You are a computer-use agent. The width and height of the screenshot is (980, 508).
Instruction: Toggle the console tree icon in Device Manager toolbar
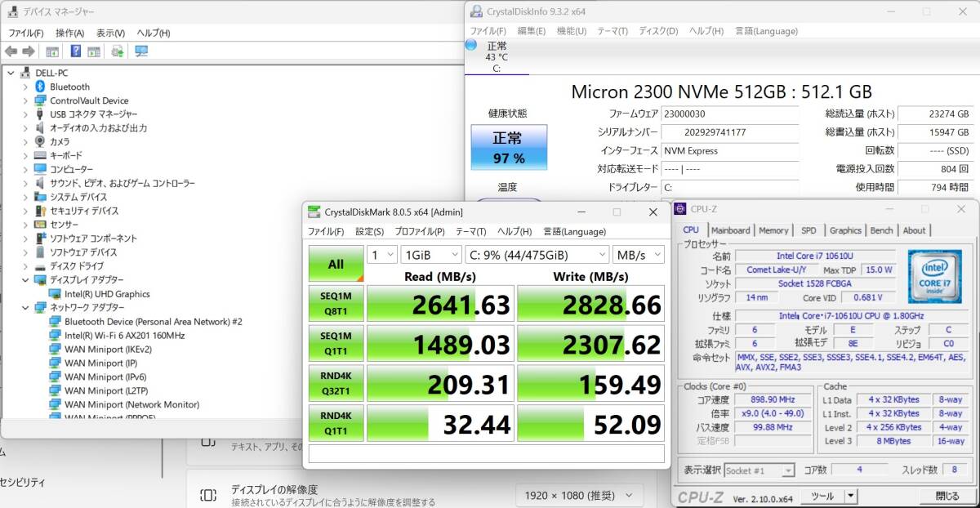click(x=52, y=51)
